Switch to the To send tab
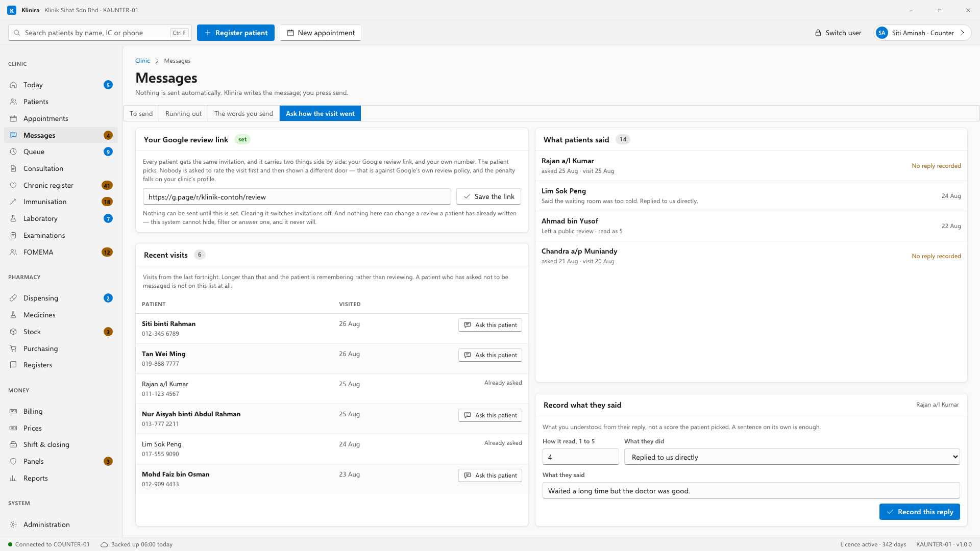 click(141, 113)
